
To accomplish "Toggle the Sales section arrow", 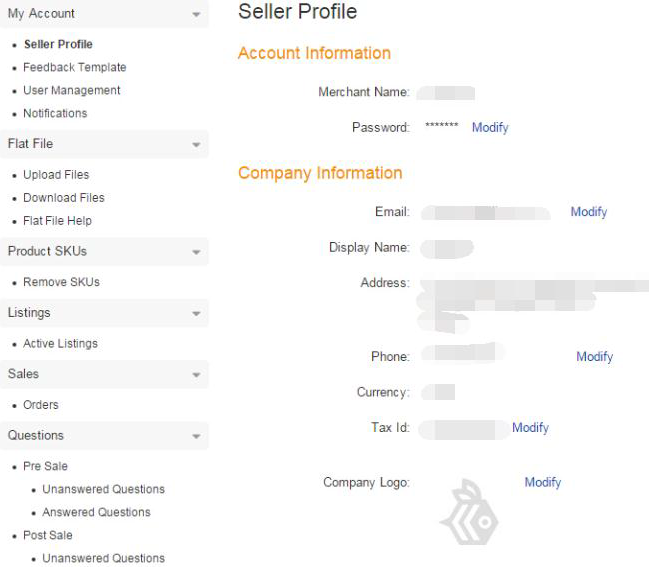I will [x=196, y=375].
